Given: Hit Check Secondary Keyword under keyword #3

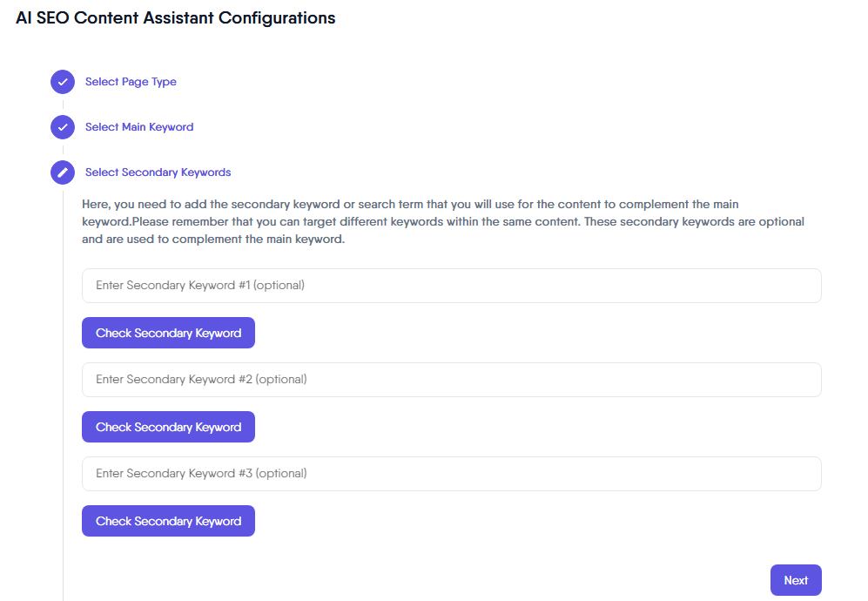Looking at the screenshot, I should [168, 521].
